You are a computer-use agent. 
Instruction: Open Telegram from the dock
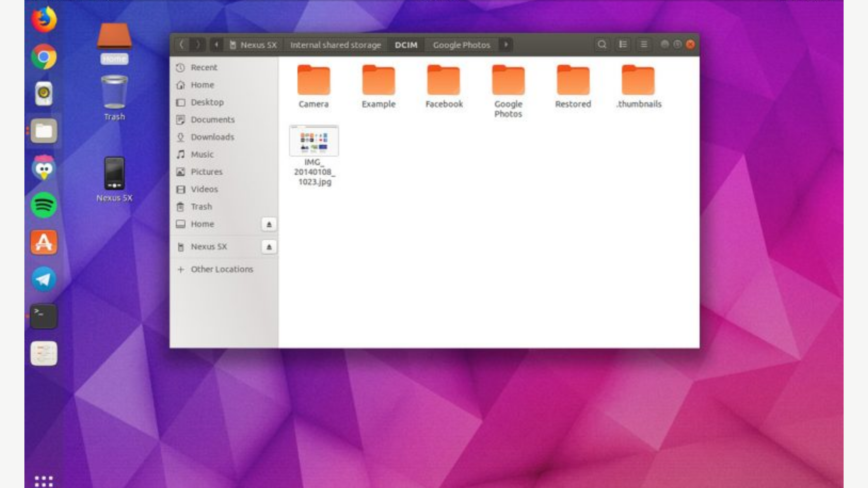click(x=44, y=279)
